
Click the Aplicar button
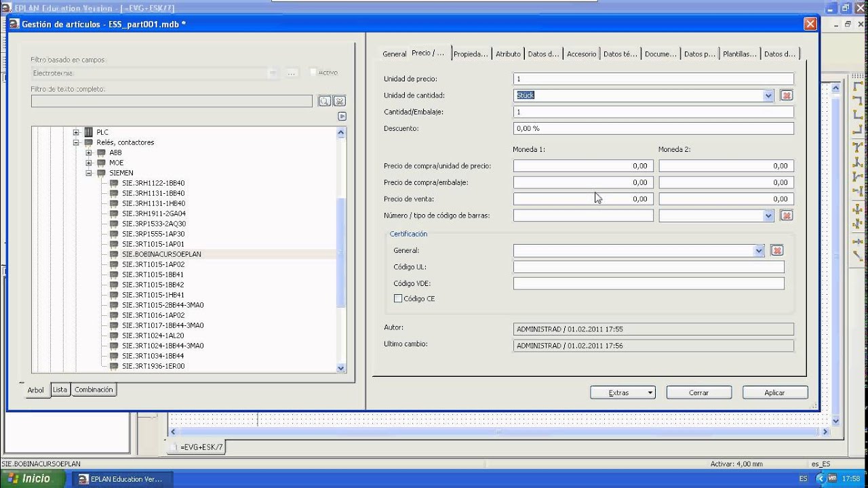(x=775, y=392)
